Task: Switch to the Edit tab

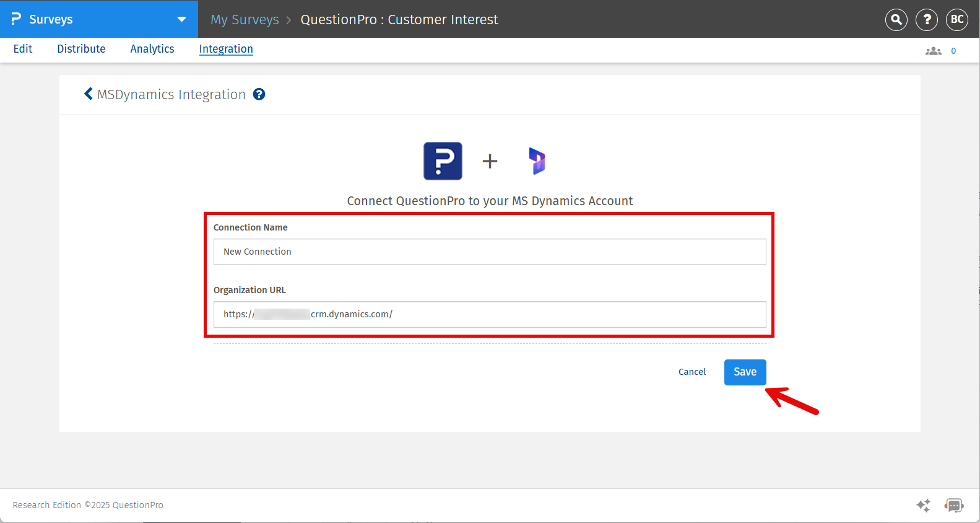Action: [x=23, y=49]
